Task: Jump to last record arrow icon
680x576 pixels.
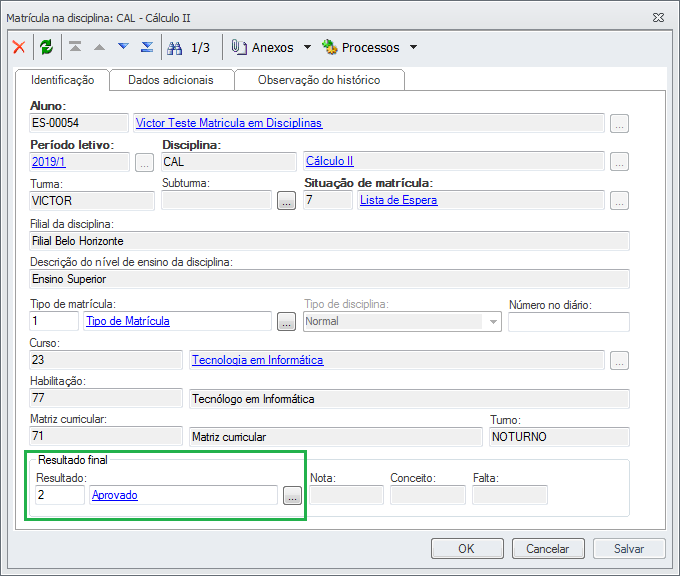Action: tap(147, 46)
